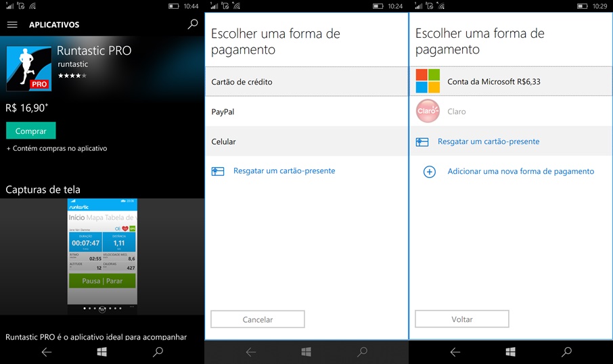Tap the search key in the right phone's navigation bar
613x364 pixels.
click(x=566, y=352)
